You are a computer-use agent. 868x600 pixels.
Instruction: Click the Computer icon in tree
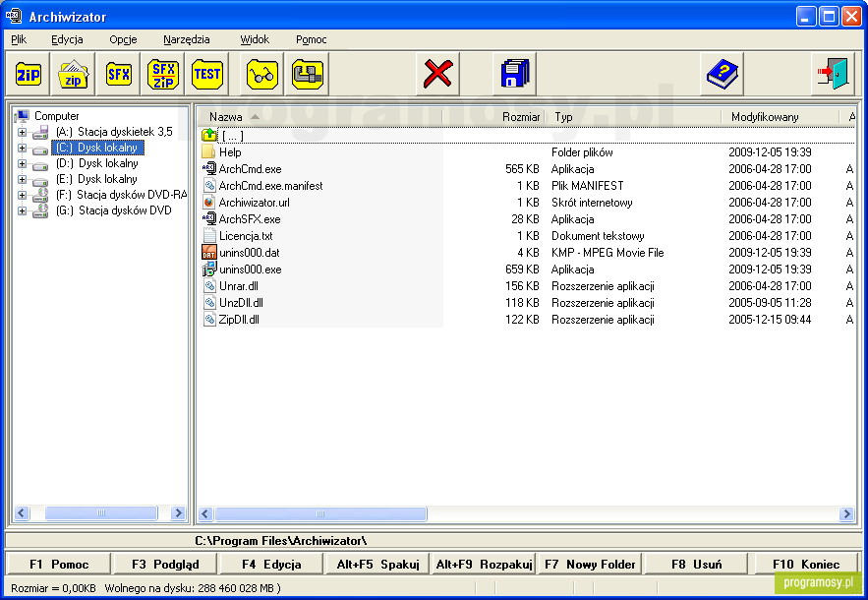[23, 116]
